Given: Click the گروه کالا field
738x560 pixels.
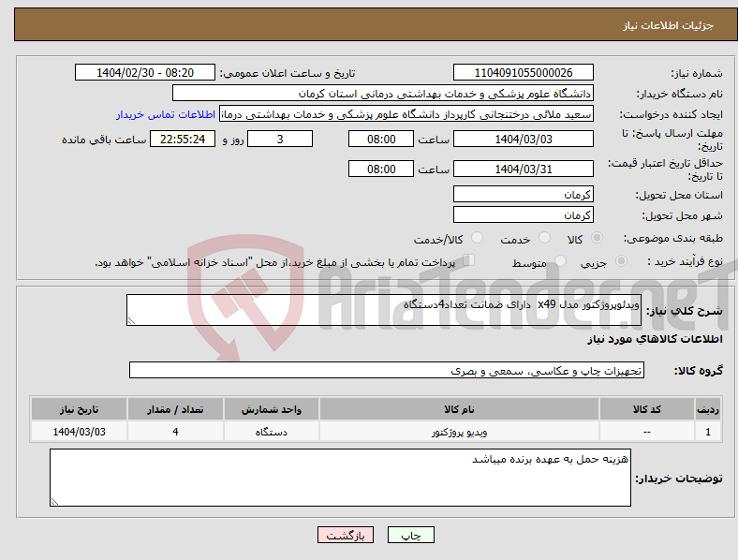Looking at the screenshot, I should 387,370.
